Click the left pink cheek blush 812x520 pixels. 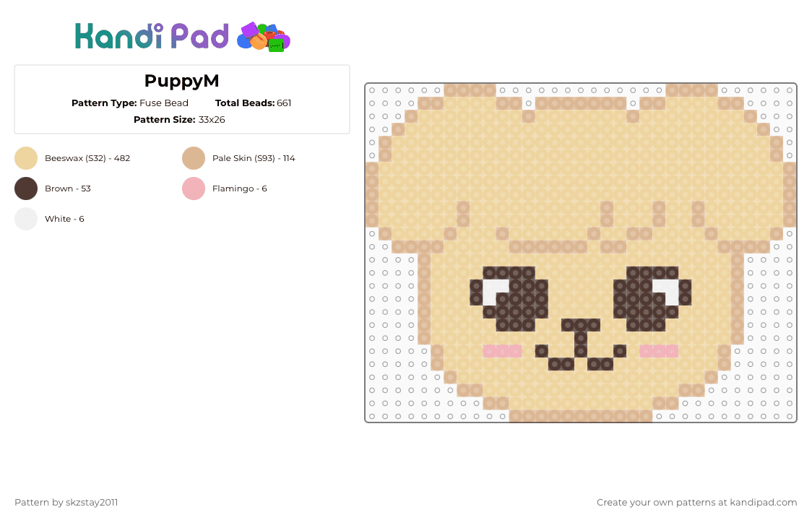(x=502, y=351)
